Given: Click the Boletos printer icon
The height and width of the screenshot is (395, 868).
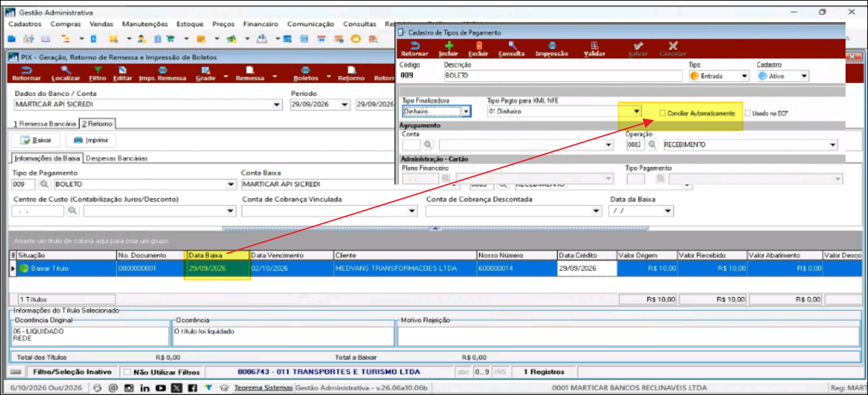Looking at the screenshot, I should tap(305, 70).
